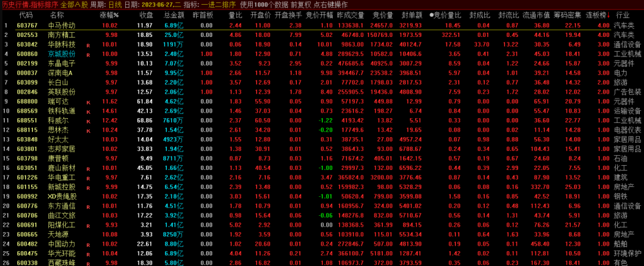The height and width of the screenshot is (266, 644).
Task: Select stock 天地源
Action: 58,234
